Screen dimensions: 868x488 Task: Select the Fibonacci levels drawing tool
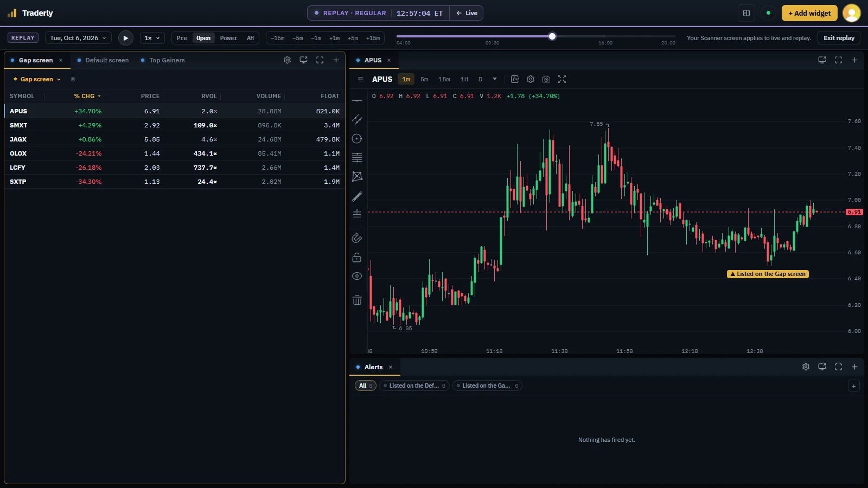click(x=357, y=158)
